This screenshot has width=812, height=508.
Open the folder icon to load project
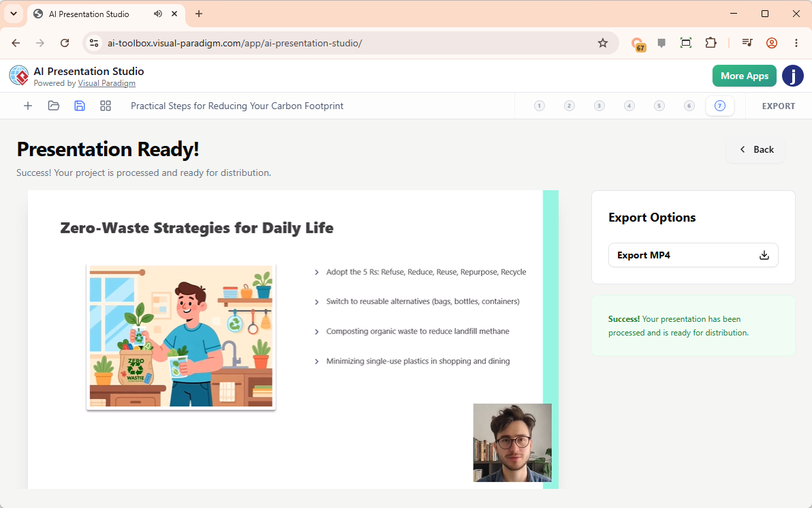[54, 106]
